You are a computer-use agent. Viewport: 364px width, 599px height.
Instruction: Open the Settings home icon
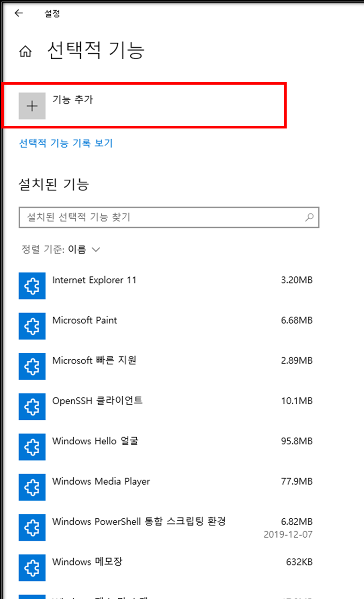click(x=25, y=52)
